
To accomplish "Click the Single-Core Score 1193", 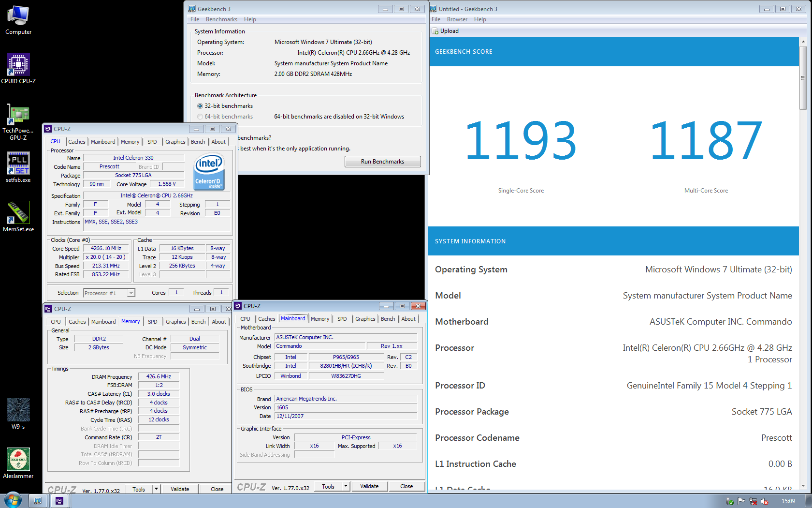I will coord(521,141).
